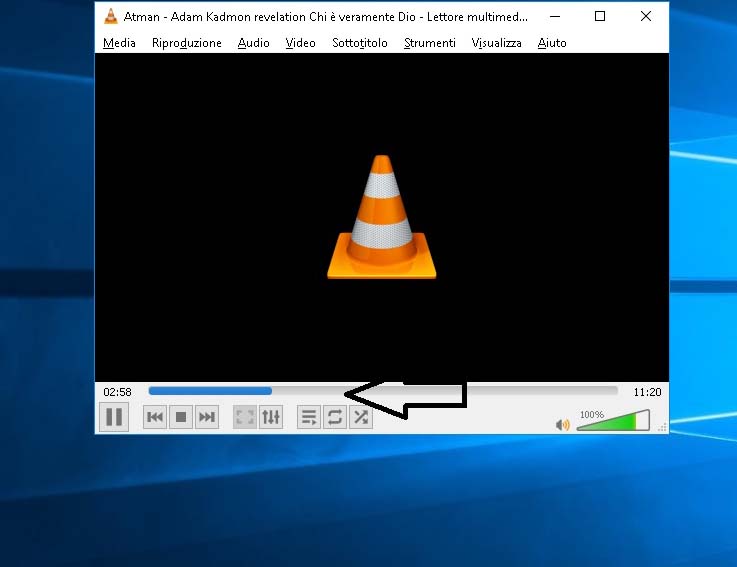Toggle loop repeat mode
Viewport: 737px width, 567px height.
pyautogui.click(x=335, y=417)
